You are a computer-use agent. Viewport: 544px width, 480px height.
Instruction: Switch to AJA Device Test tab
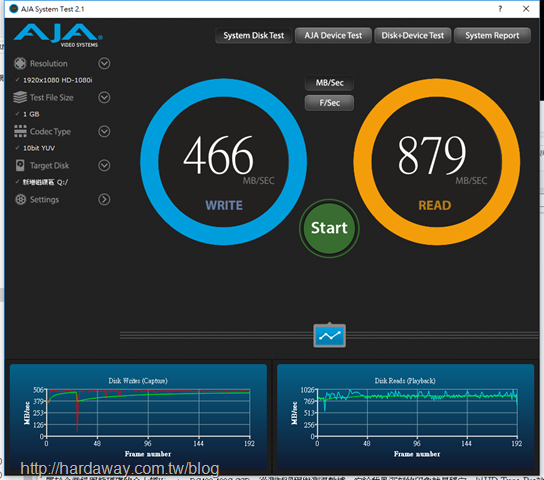333,35
